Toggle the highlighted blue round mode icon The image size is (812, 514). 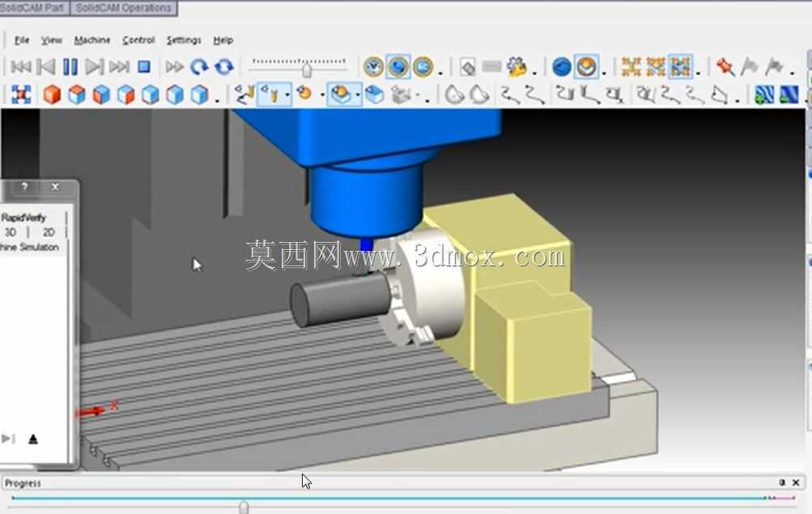click(x=397, y=66)
